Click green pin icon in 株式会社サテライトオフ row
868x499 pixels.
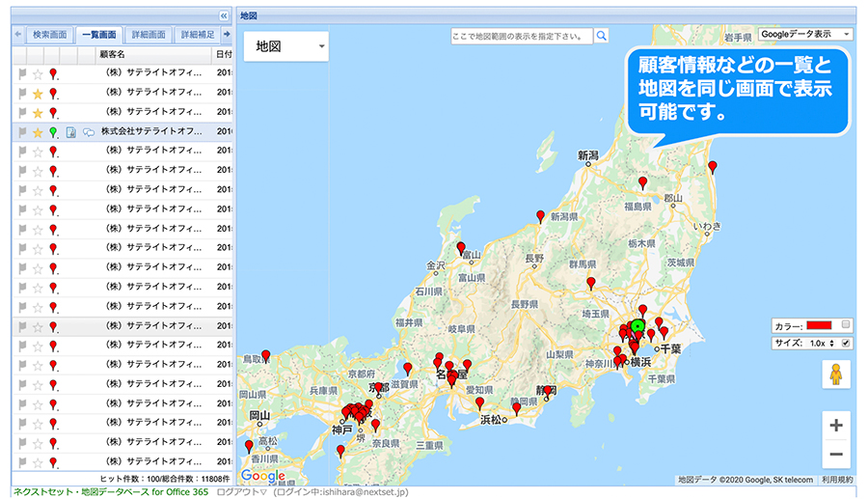click(x=53, y=132)
